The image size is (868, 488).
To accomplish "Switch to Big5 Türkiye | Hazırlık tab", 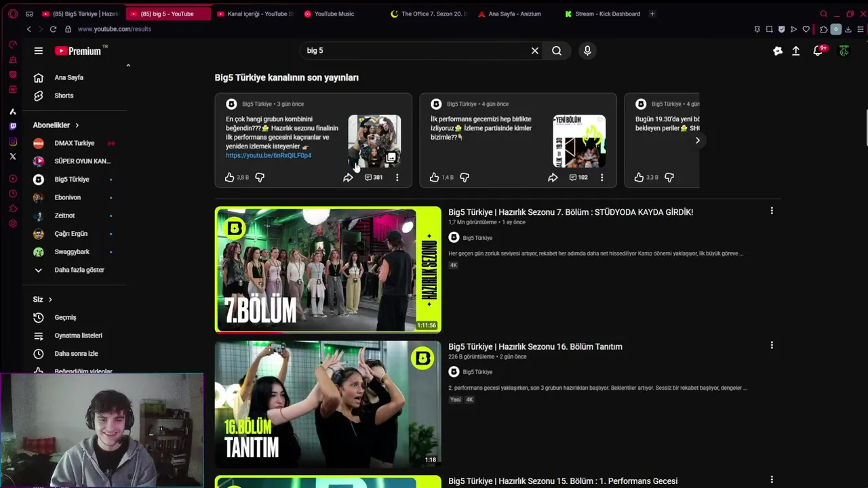I will point(80,14).
